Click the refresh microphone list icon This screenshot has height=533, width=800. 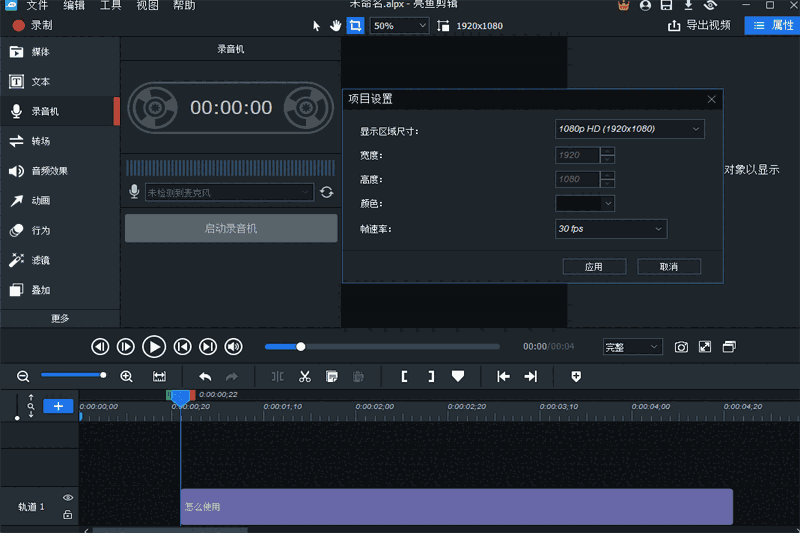(327, 192)
